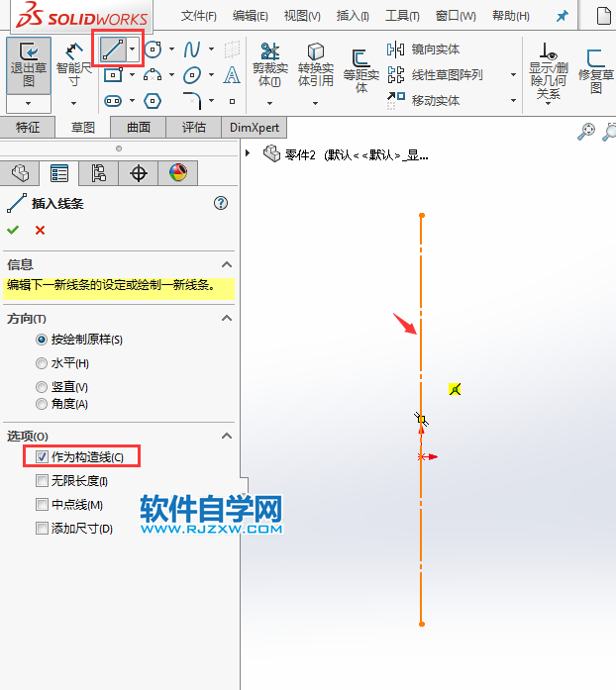Expand the 零件2 flyout tree
Image resolution: width=616 pixels, height=690 pixels.
[x=248, y=153]
